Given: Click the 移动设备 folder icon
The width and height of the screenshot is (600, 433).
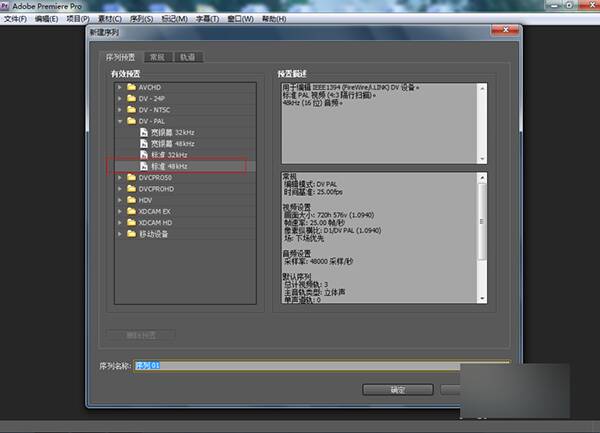Looking at the screenshot, I should coord(131,233).
